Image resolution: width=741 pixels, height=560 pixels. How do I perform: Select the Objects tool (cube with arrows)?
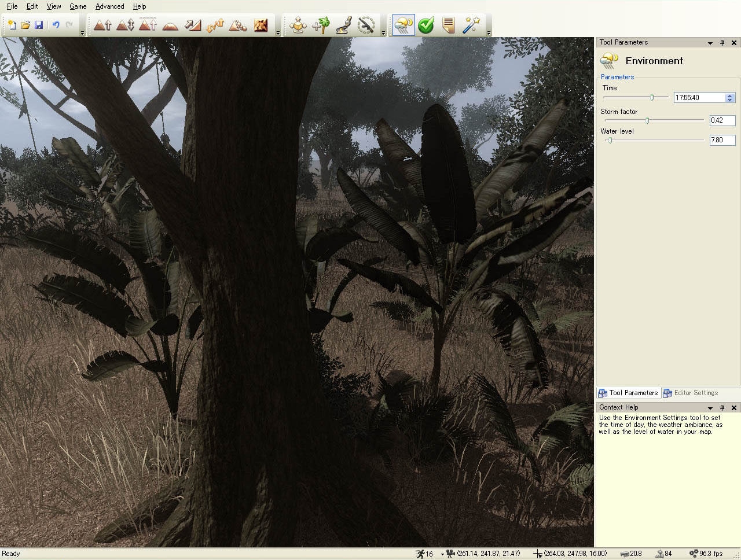[x=298, y=25]
